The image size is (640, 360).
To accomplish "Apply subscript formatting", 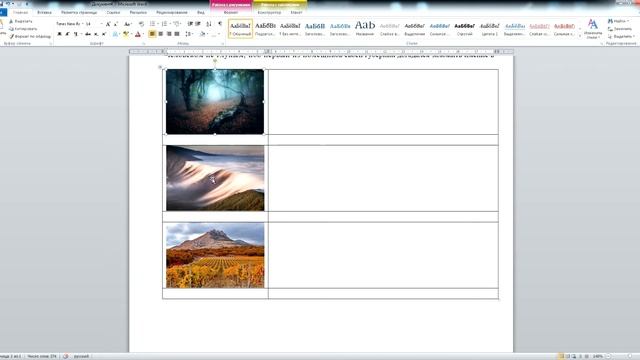I will click(96, 34).
